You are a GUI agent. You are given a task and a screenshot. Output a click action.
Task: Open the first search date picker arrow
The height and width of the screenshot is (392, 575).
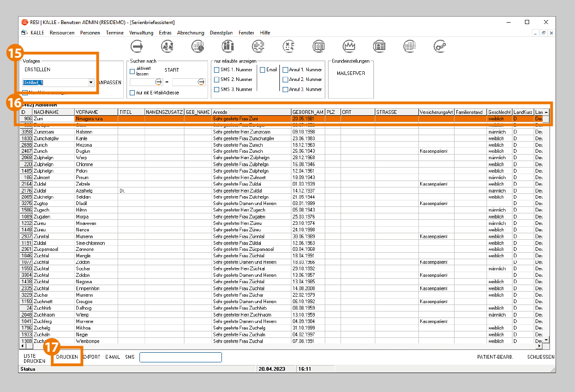(159, 82)
